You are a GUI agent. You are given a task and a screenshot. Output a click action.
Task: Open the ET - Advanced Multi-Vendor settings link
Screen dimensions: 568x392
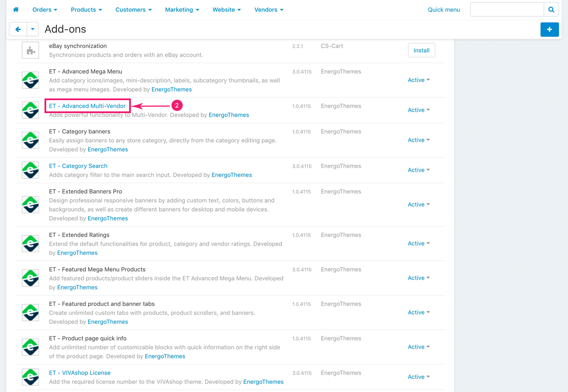[87, 106]
